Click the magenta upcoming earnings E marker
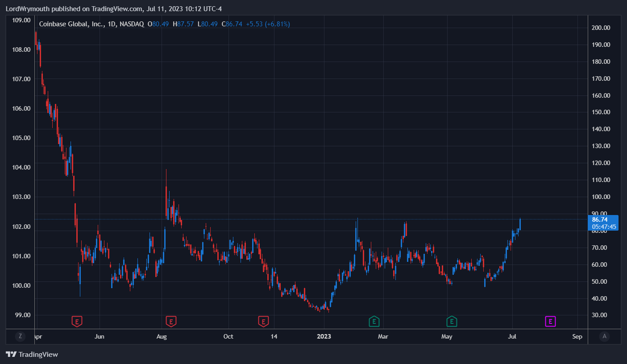 click(551, 321)
